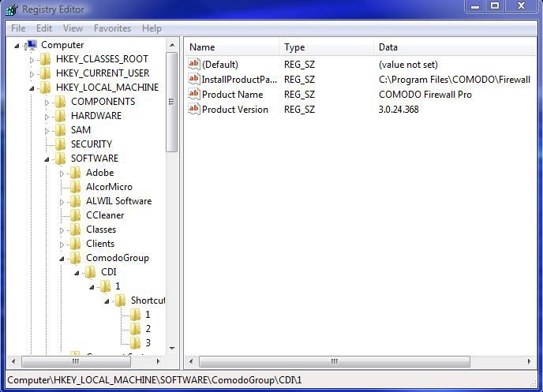Sort by the Name column header
Viewport: 543px width, 392px height.
point(232,47)
